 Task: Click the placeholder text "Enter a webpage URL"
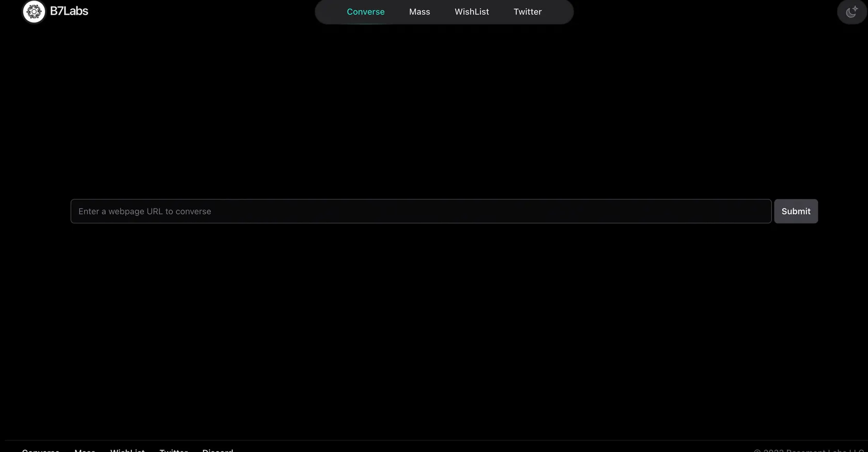[145, 211]
